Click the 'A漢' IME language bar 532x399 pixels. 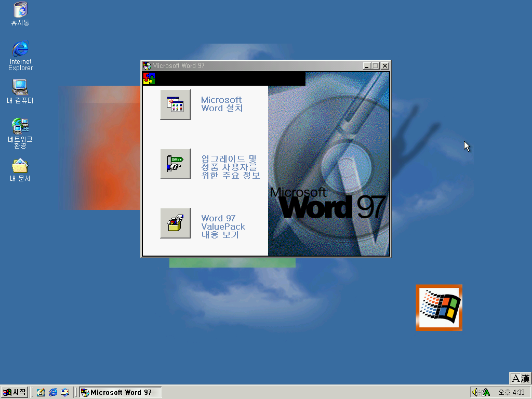pyautogui.click(x=521, y=378)
